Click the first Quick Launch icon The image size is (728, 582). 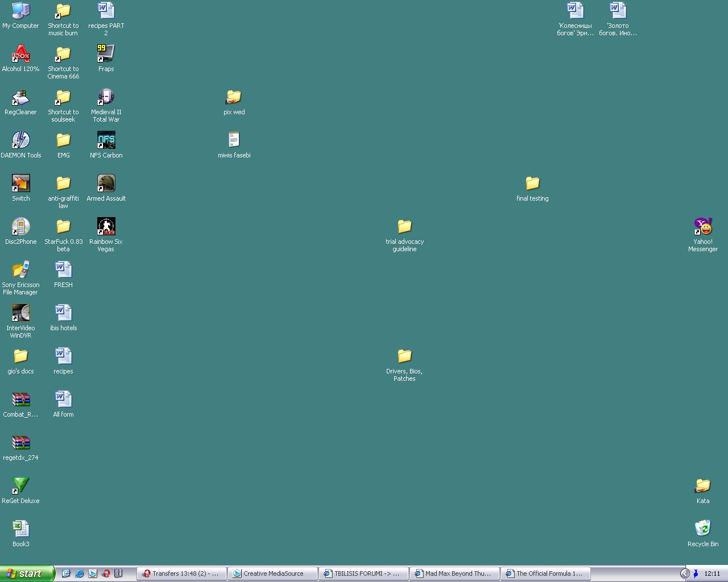pyautogui.click(x=66, y=573)
